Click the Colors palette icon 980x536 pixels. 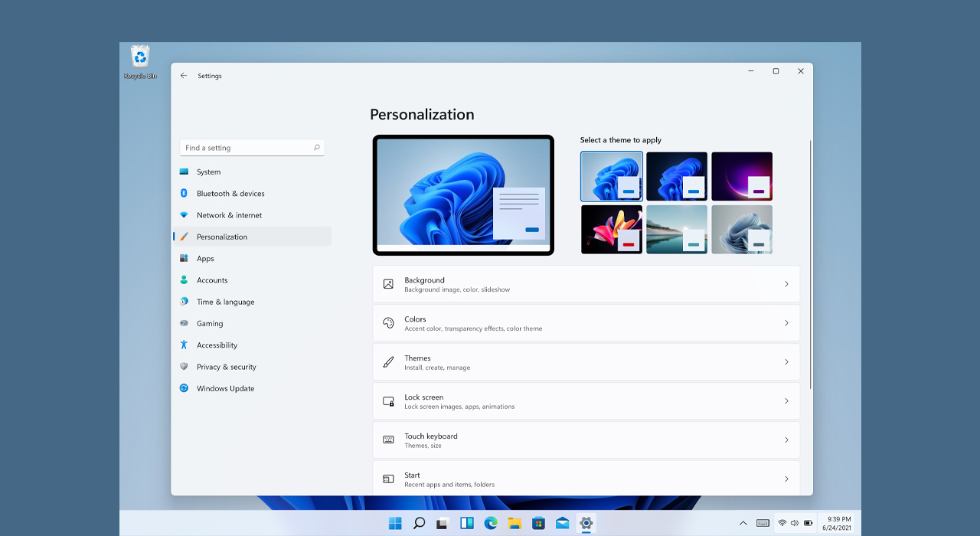click(x=388, y=323)
